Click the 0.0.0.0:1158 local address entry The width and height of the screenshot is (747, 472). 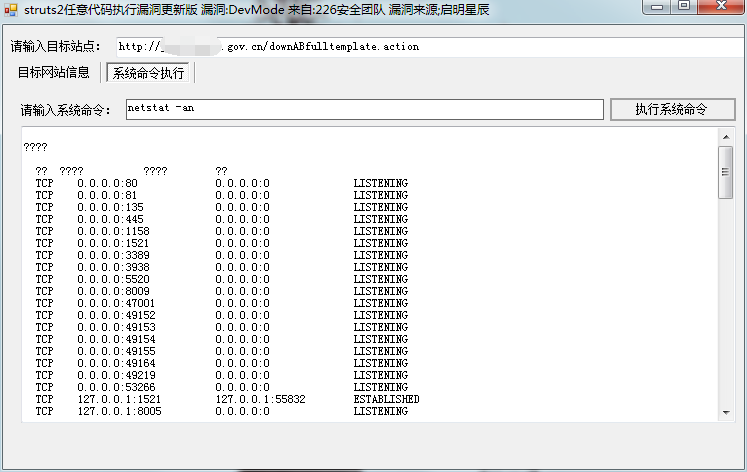(x=113, y=231)
